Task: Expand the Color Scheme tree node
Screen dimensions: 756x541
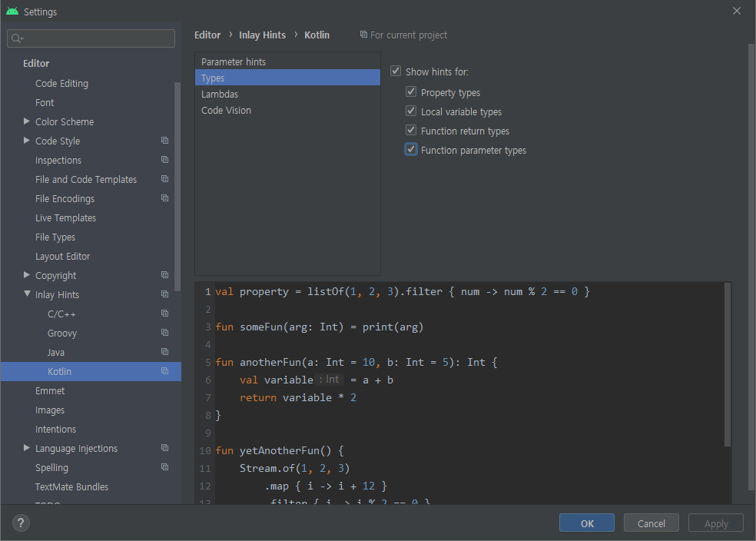Action: coord(27,121)
